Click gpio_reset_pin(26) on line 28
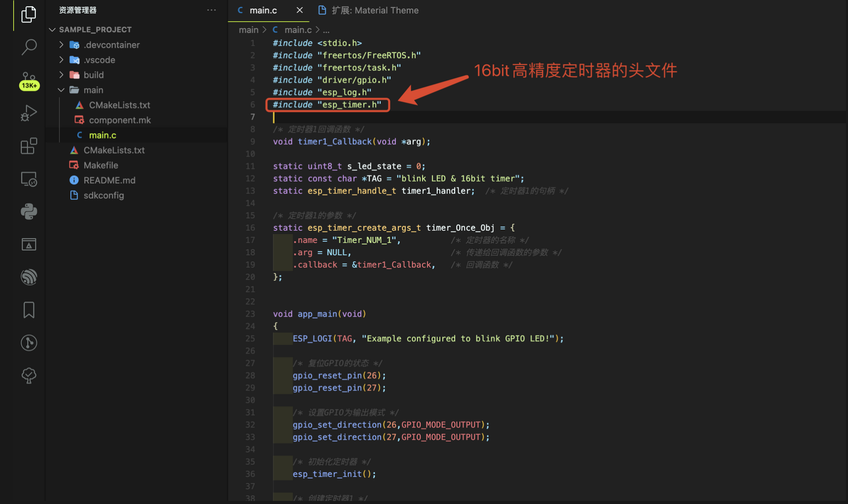This screenshot has width=848, height=504. [339, 375]
